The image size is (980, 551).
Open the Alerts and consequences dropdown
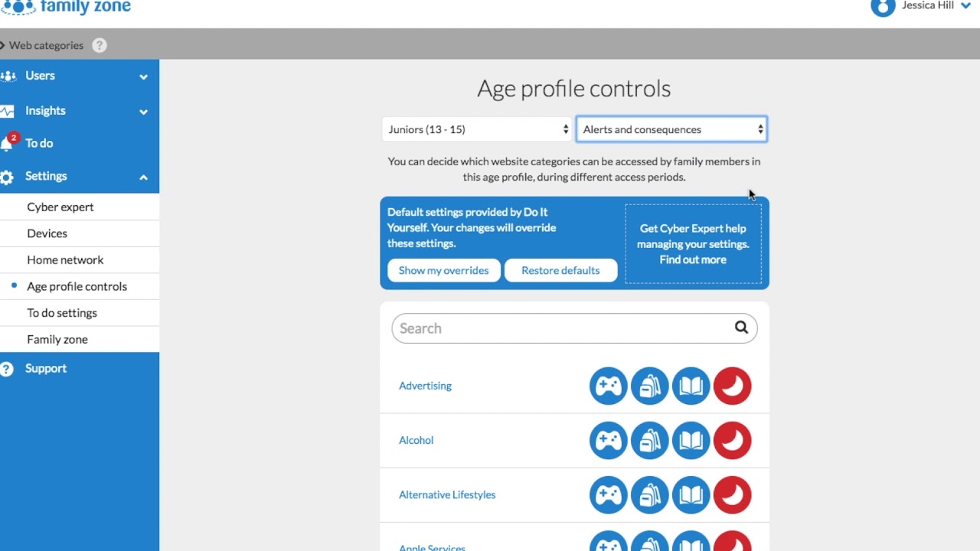pos(671,129)
